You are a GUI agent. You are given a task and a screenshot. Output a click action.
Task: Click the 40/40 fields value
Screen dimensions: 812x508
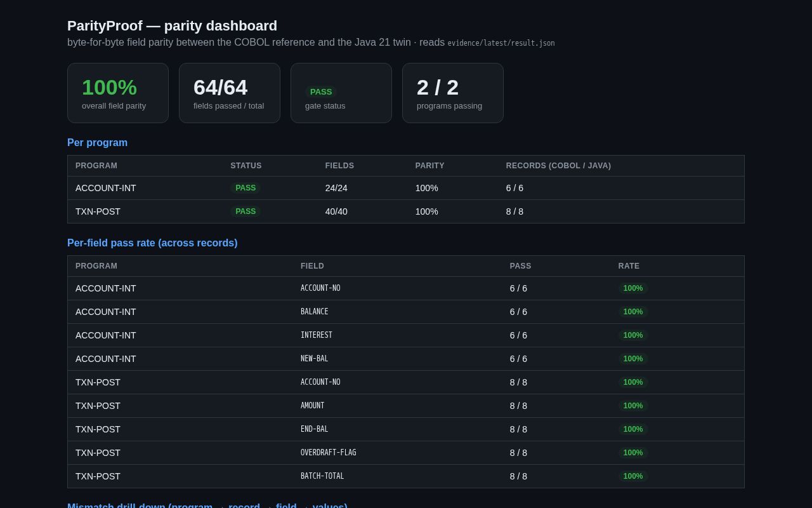pyautogui.click(x=336, y=211)
